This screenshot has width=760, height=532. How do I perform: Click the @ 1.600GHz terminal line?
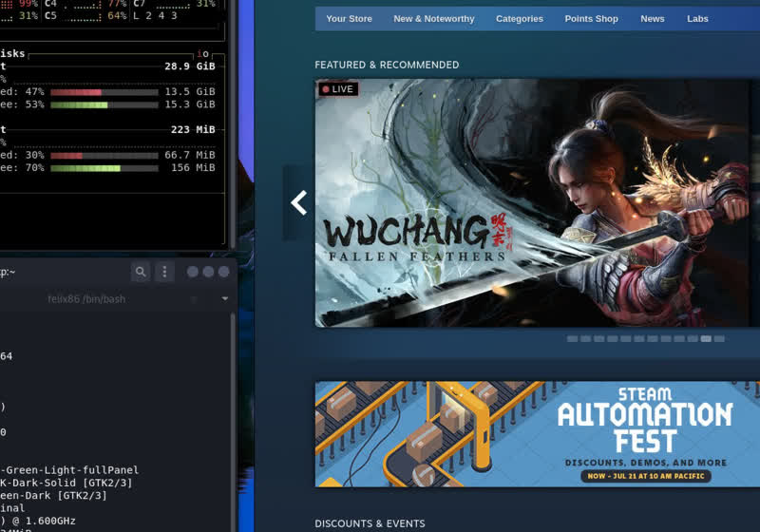click(x=38, y=521)
